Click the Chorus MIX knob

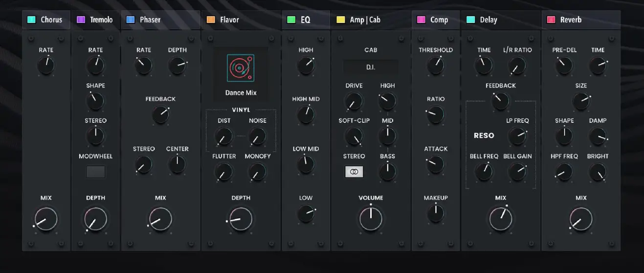(x=46, y=219)
